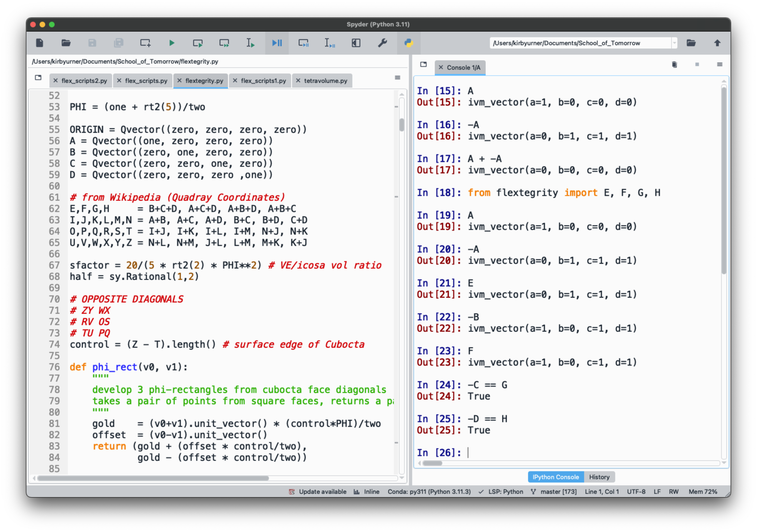Screen dimensions: 757x532
Task: Debug current cell icon
Action: click(303, 43)
